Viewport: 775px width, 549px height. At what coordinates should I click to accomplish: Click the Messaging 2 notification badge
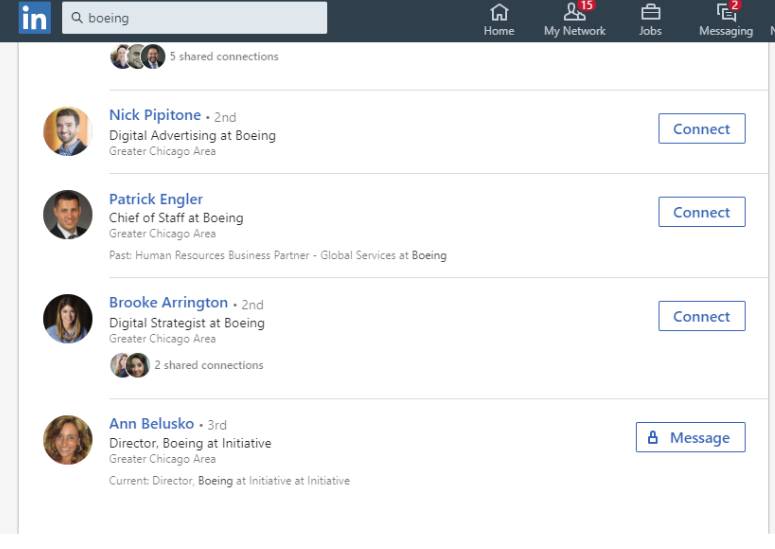tap(735, 5)
